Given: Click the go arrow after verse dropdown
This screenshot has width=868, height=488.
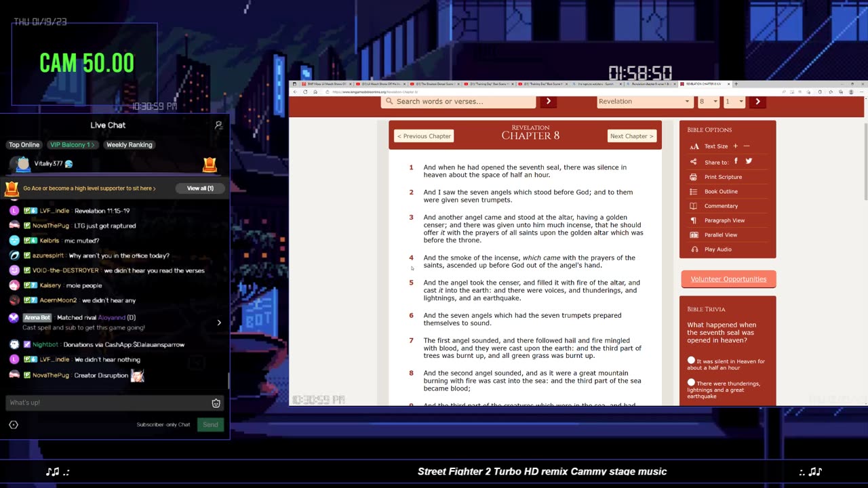Looking at the screenshot, I should point(757,102).
